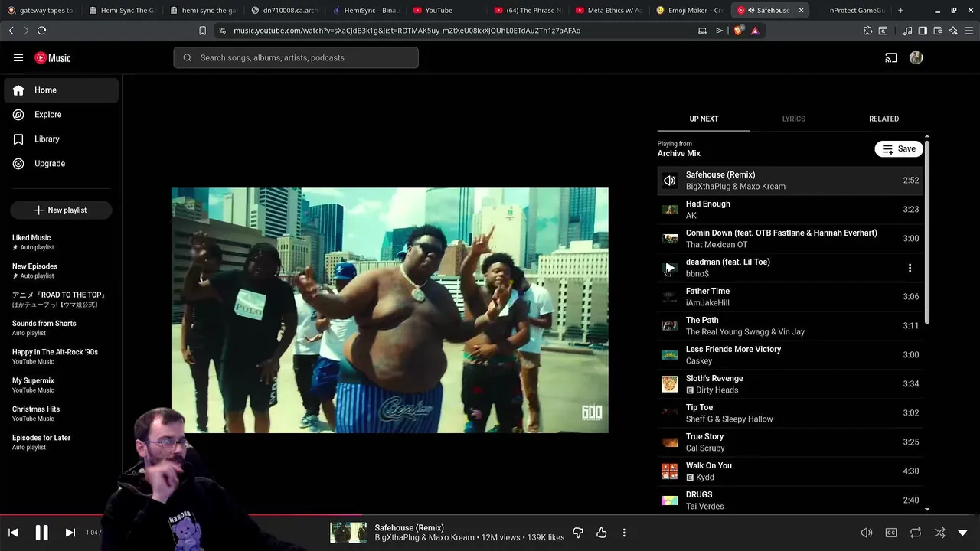Click the speaker icon on Safehouse (Remix) row
Image resolution: width=980 pixels, height=551 pixels.
[669, 181]
